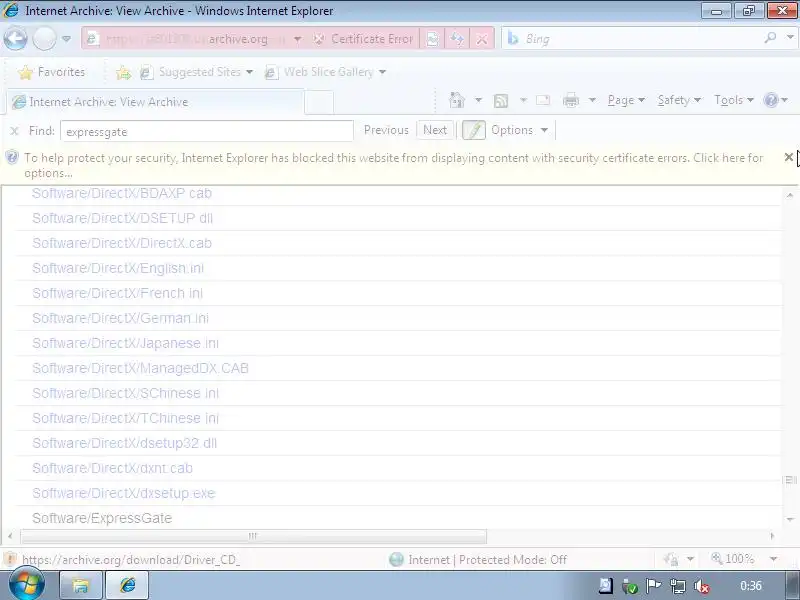Screen dimensions: 800x600
Task: Click Previous in the Find bar
Action: pyautogui.click(x=386, y=130)
